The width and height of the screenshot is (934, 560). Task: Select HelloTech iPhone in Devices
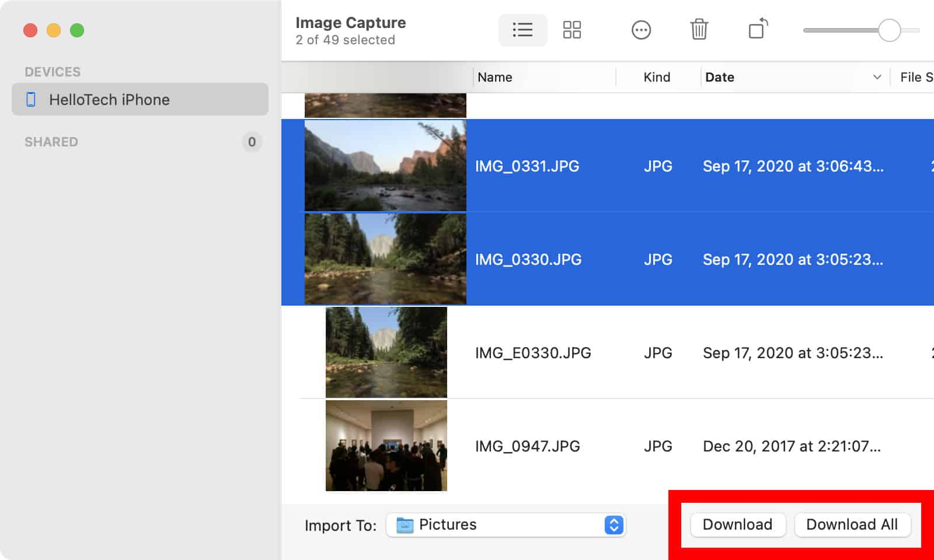click(140, 100)
